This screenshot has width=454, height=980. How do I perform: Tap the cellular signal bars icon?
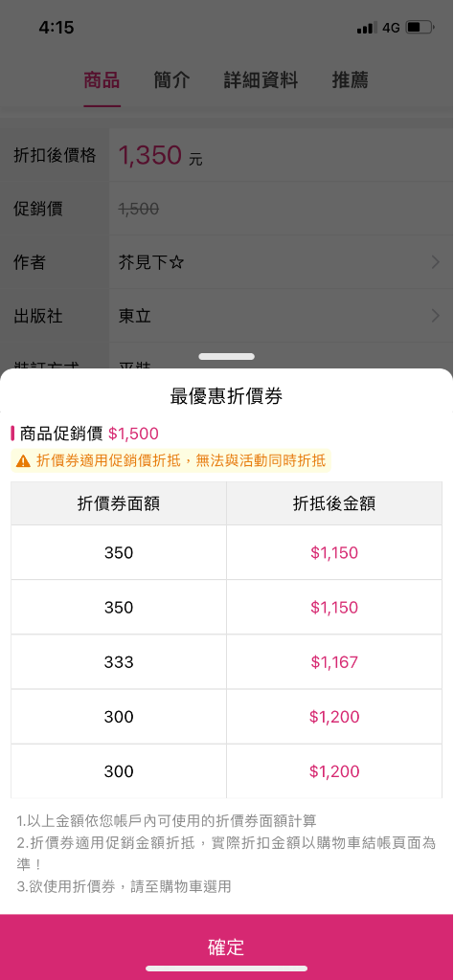(x=367, y=28)
